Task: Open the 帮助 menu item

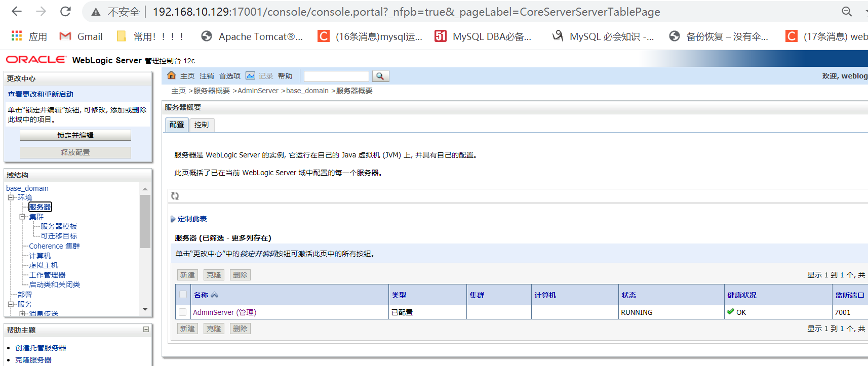Action: [x=285, y=76]
